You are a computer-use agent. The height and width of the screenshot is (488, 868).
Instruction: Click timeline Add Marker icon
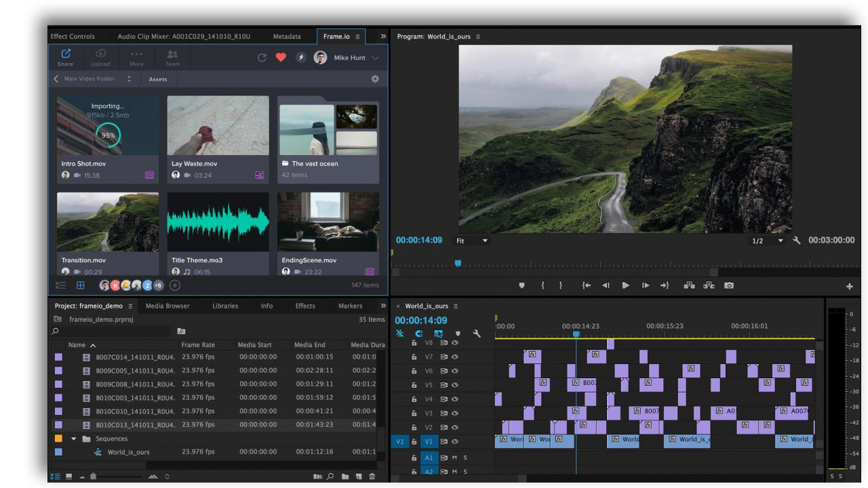pyautogui.click(x=458, y=333)
